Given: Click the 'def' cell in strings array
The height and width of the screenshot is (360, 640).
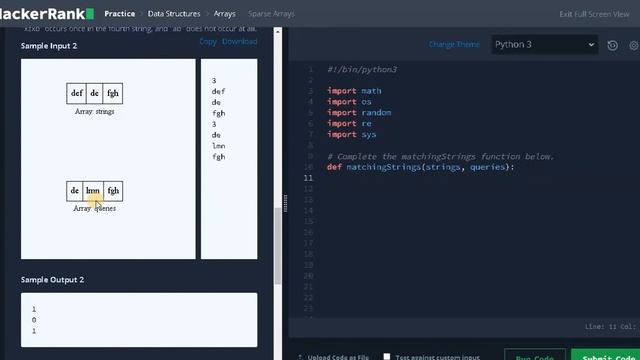Looking at the screenshot, I should click(x=76, y=93).
